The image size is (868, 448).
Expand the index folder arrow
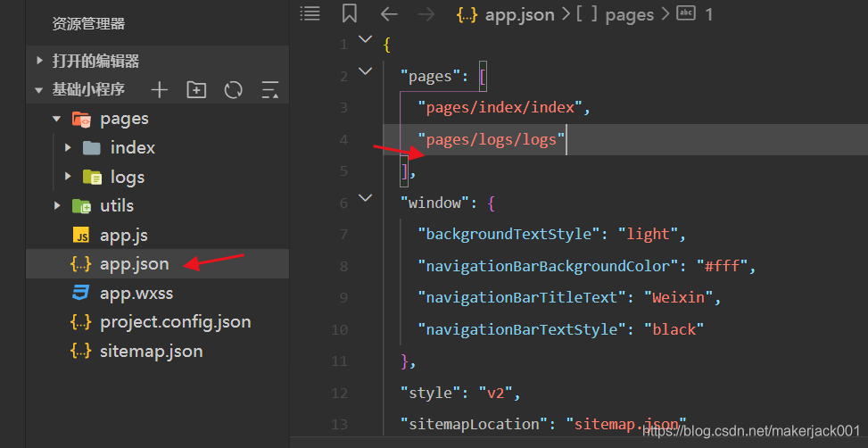(x=68, y=148)
